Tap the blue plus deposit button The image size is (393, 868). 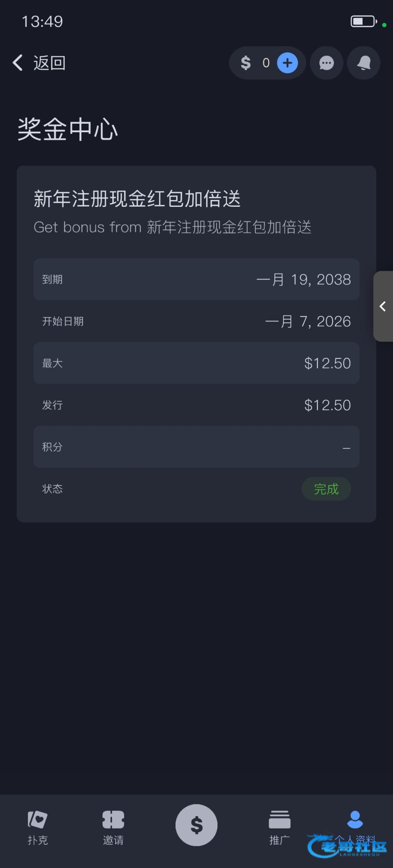pos(287,63)
